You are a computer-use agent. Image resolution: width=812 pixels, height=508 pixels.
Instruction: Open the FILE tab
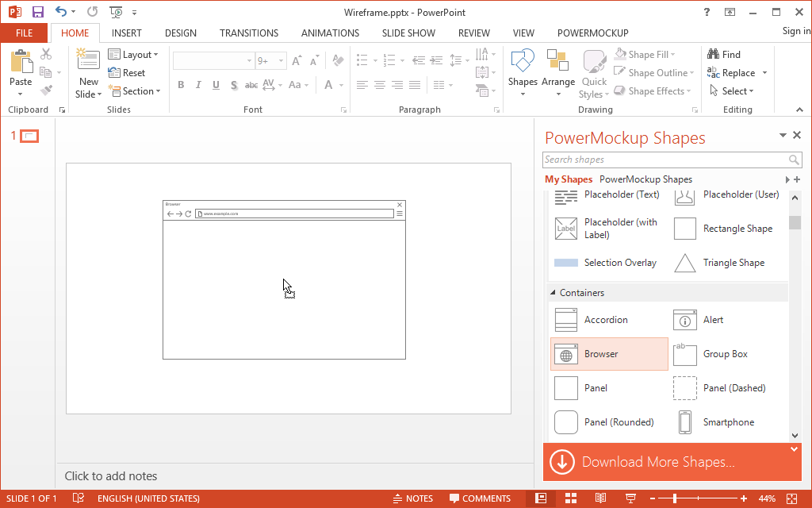(x=24, y=33)
